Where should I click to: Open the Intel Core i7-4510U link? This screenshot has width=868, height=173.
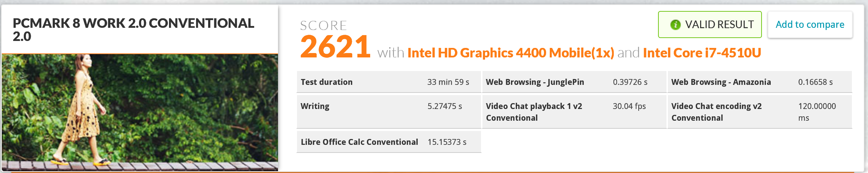[702, 53]
